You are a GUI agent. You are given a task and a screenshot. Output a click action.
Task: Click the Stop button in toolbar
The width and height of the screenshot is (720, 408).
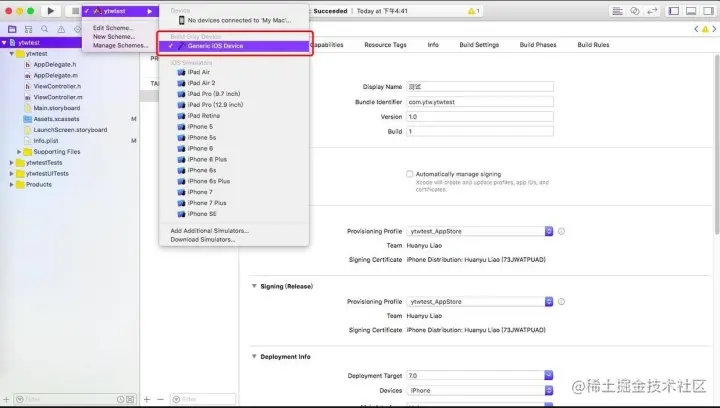[75, 11]
